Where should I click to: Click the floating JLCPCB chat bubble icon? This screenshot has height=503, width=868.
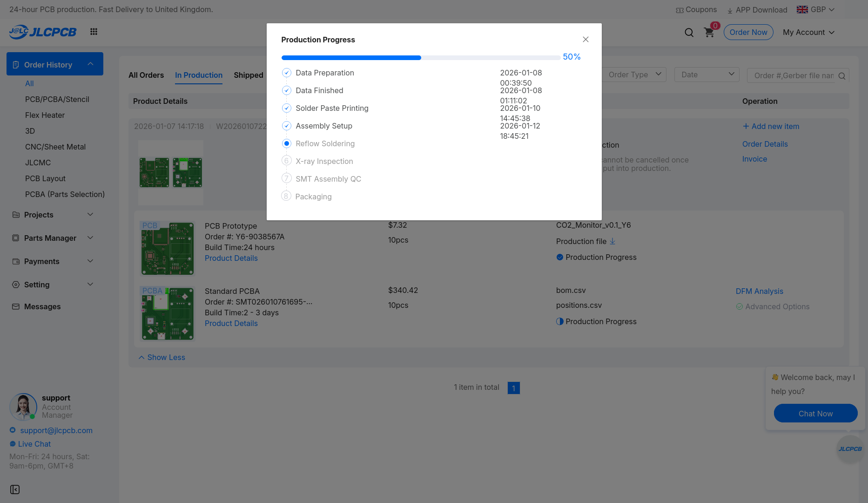coord(850,449)
